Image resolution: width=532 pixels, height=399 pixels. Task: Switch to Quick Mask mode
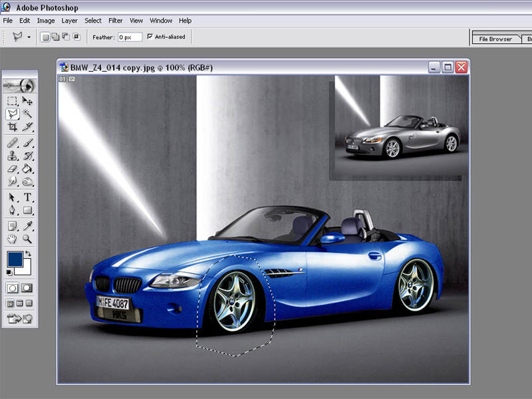tap(27, 288)
